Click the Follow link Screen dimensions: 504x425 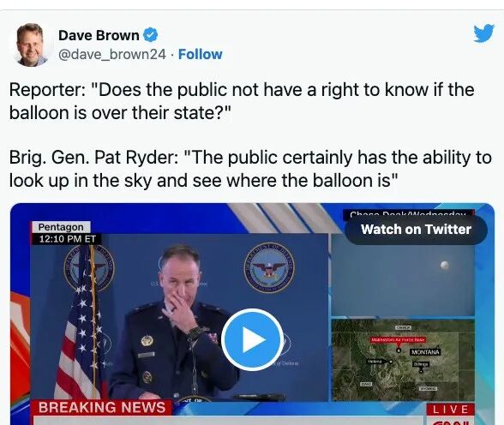click(200, 54)
